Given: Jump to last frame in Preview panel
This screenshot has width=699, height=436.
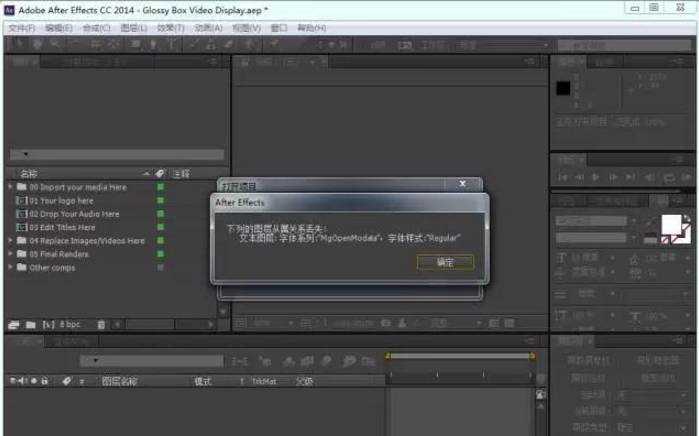Looking at the screenshot, I should (x=630, y=177).
